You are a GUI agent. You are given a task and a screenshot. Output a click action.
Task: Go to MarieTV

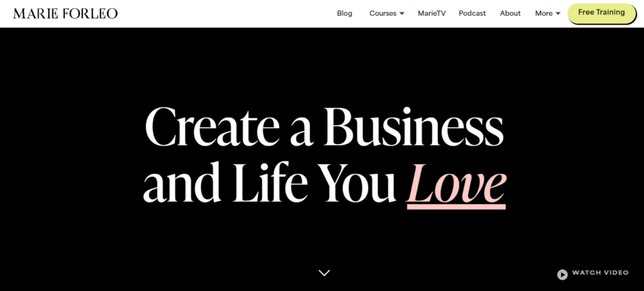coord(431,13)
